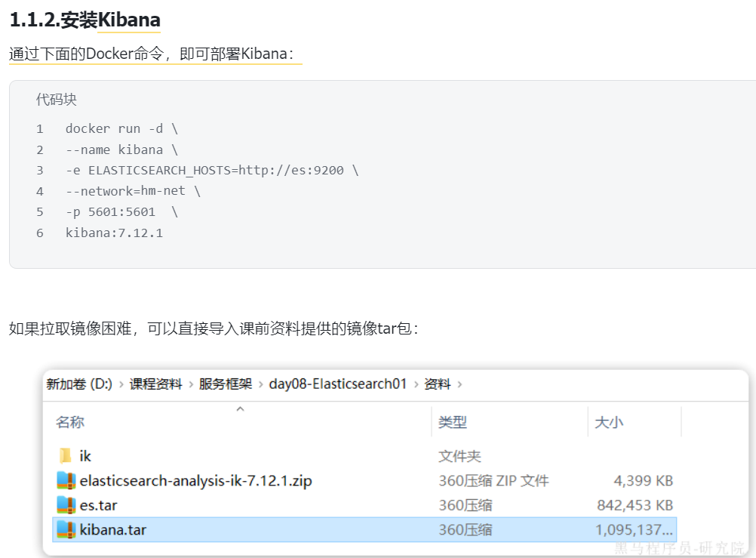Click the 代码块 code block label

(57, 100)
